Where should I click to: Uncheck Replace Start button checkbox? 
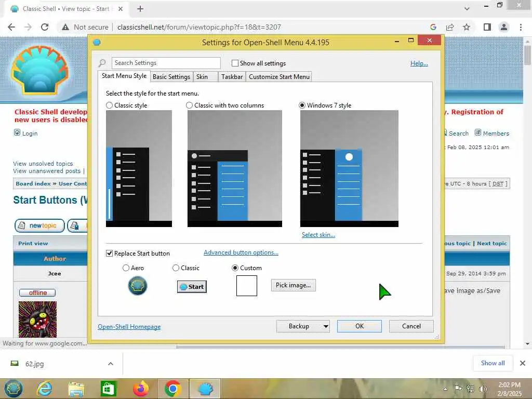pyautogui.click(x=109, y=254)
